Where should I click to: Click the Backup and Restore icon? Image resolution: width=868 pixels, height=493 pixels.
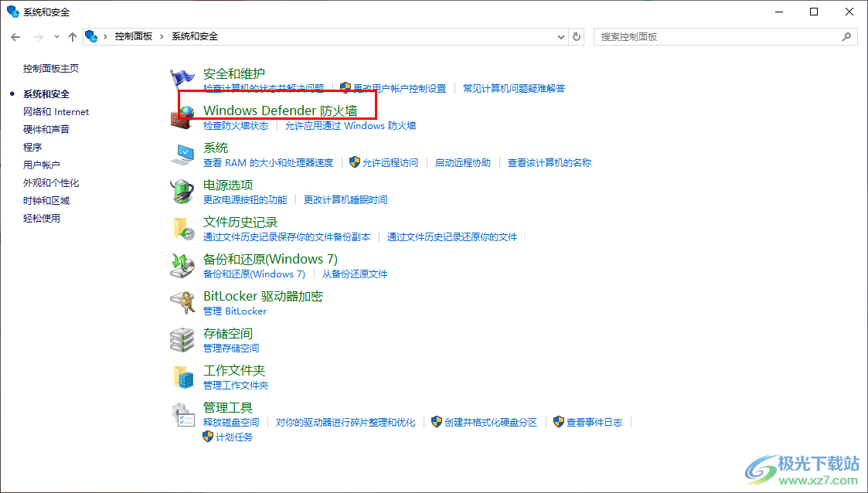pyautogui.click(x=182, y=266)
